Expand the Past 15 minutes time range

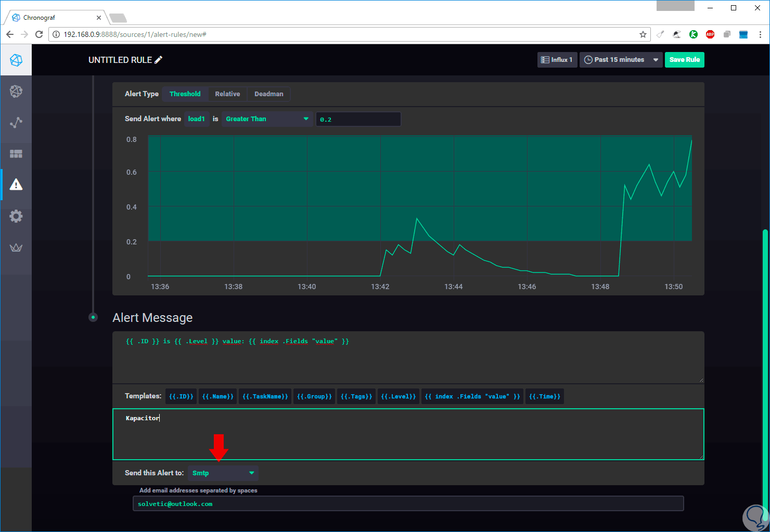pos(621,60)
